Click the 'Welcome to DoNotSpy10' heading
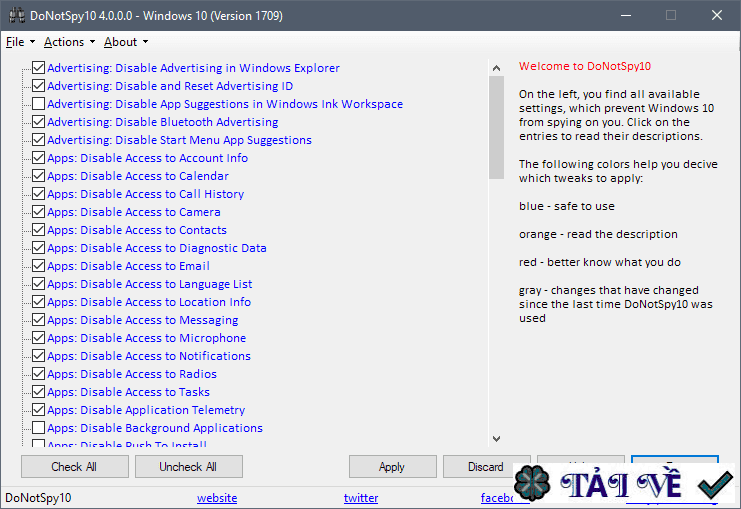 tap(585, 66)
